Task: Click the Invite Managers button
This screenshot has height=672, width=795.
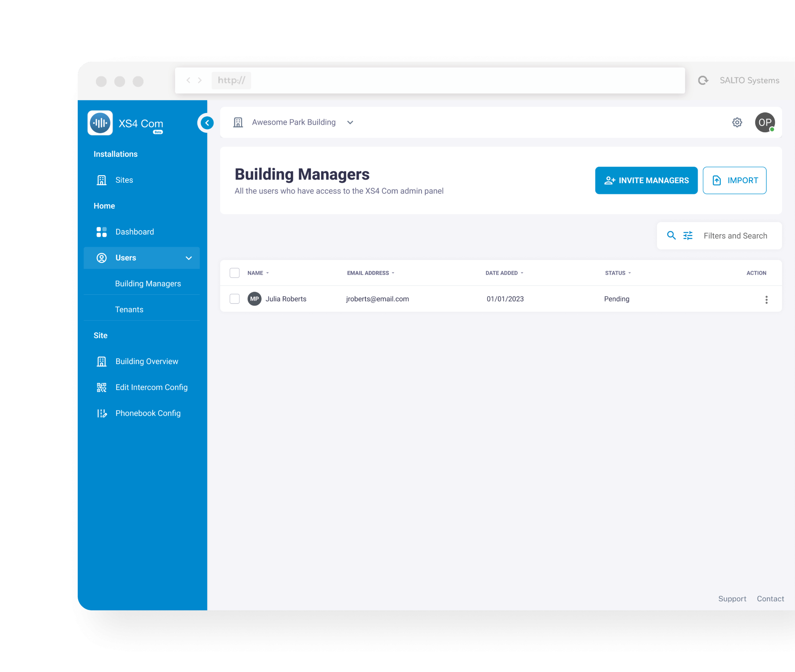Action: coord(646,181)
